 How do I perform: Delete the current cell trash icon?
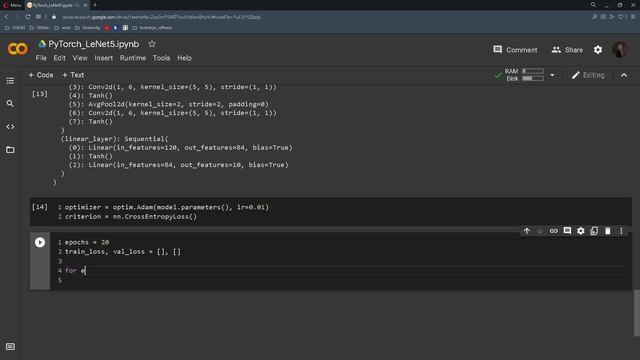point(607,231)
